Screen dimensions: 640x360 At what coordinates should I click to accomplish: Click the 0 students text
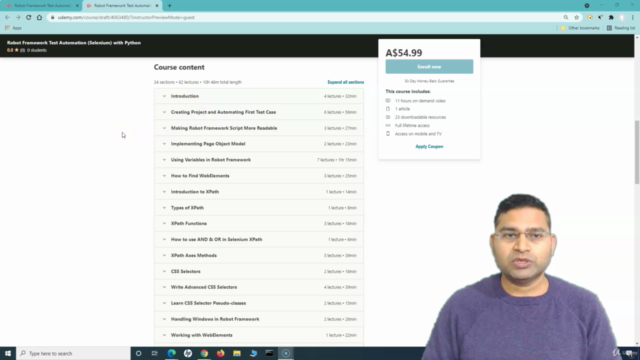(x=37, y=50)
